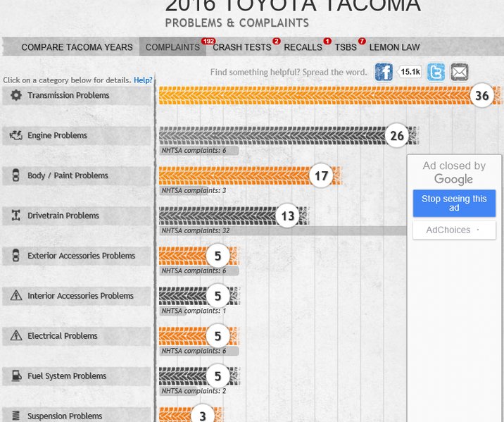Open Electrical Problems category

tap(76, 336)
